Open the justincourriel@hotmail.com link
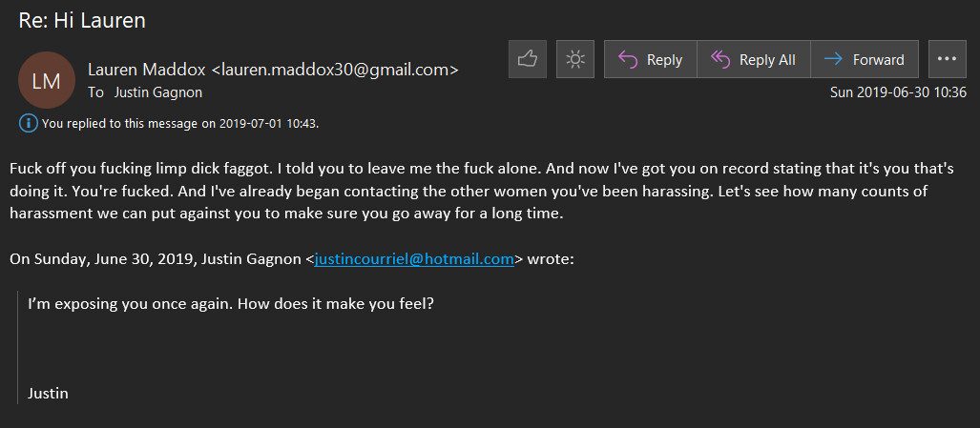Viewport: 980px width, 428px height. (x=414, y=258)
